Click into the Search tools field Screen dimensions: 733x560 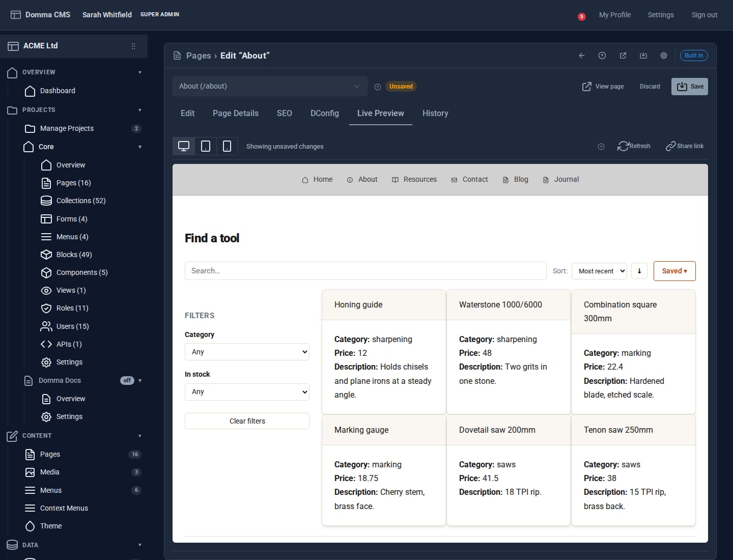(x=365, y=271)
